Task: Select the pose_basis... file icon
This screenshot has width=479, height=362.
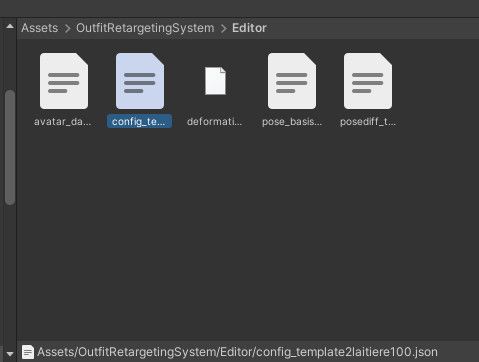Action: [x=292, y=81]
